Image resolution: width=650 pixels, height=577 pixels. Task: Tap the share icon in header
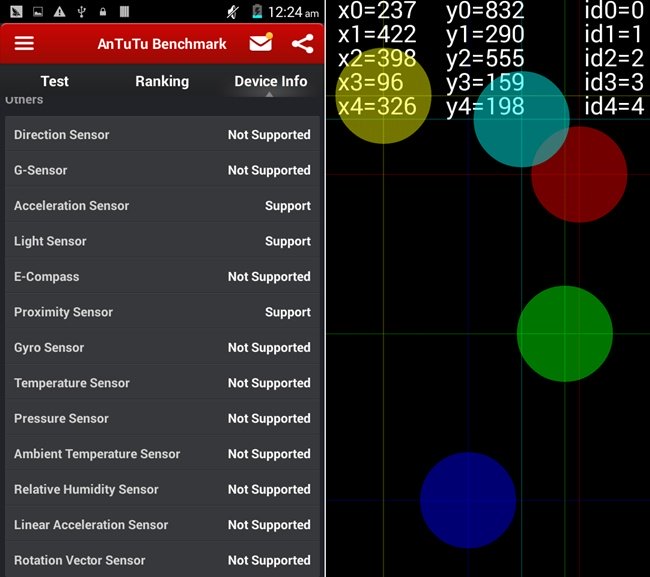302,44
